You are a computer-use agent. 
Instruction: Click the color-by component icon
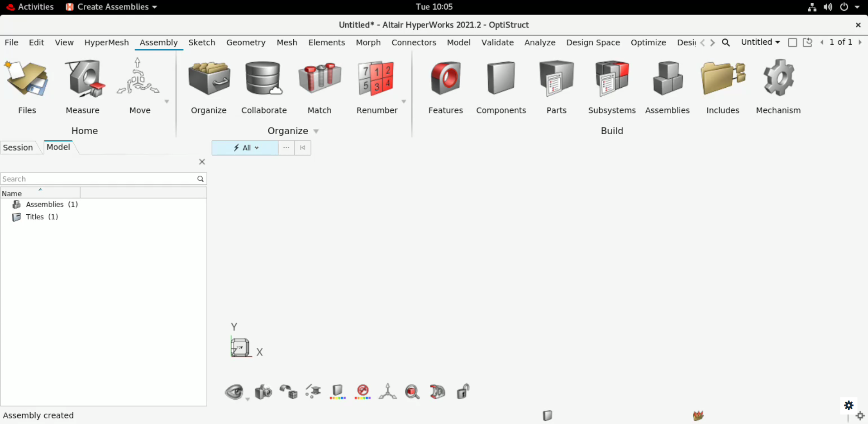(x=338, y=391)
